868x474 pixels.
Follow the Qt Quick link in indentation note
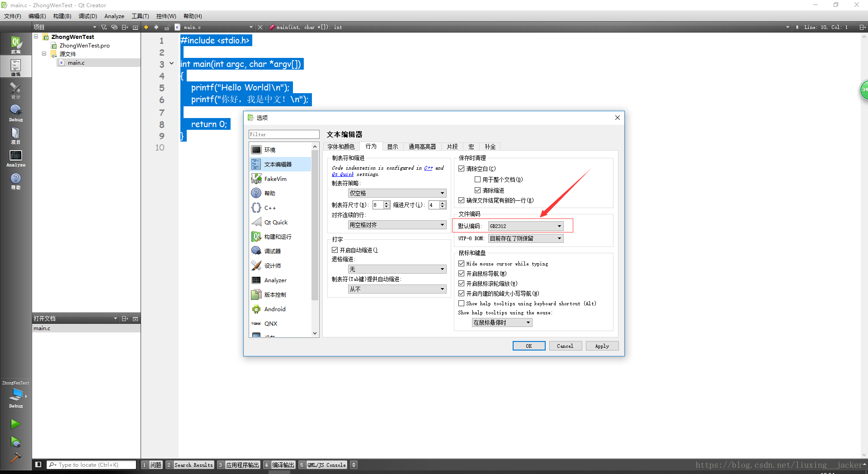(343, 174)
